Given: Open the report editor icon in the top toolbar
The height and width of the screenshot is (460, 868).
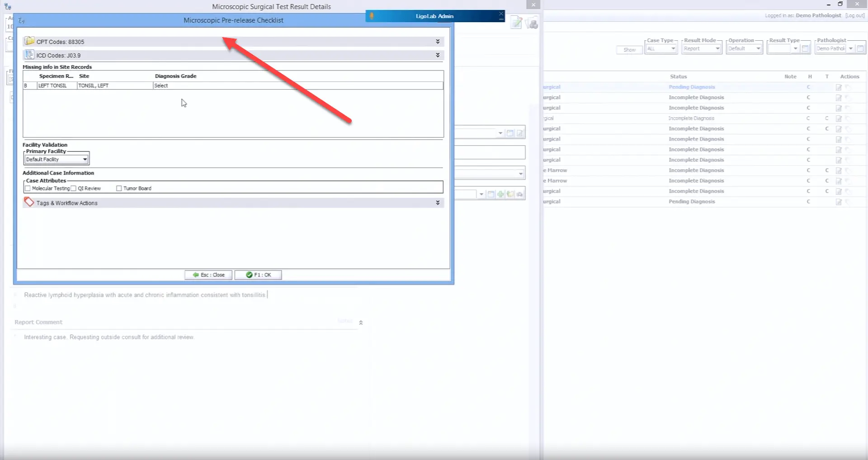Looking at the screenshot, I should tap(516, 23).
